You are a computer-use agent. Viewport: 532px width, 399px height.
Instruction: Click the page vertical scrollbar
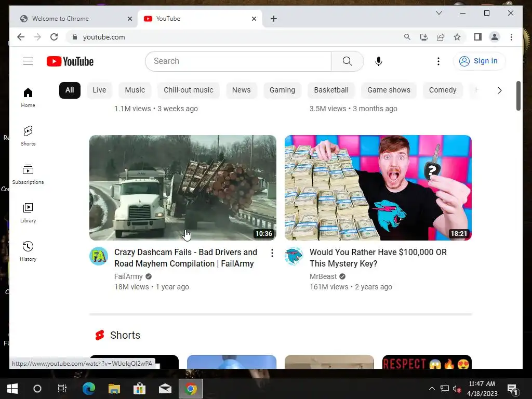(518, 96)
